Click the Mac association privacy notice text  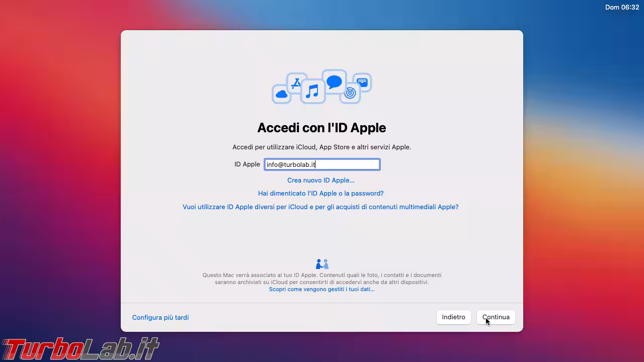[321, 279]
